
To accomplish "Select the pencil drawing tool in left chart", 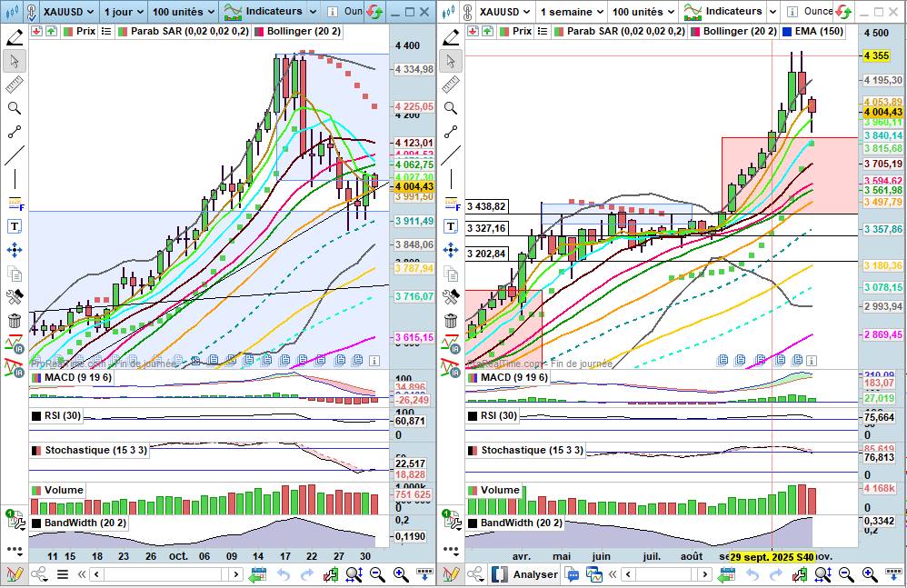I will click(x=15, y=37).
